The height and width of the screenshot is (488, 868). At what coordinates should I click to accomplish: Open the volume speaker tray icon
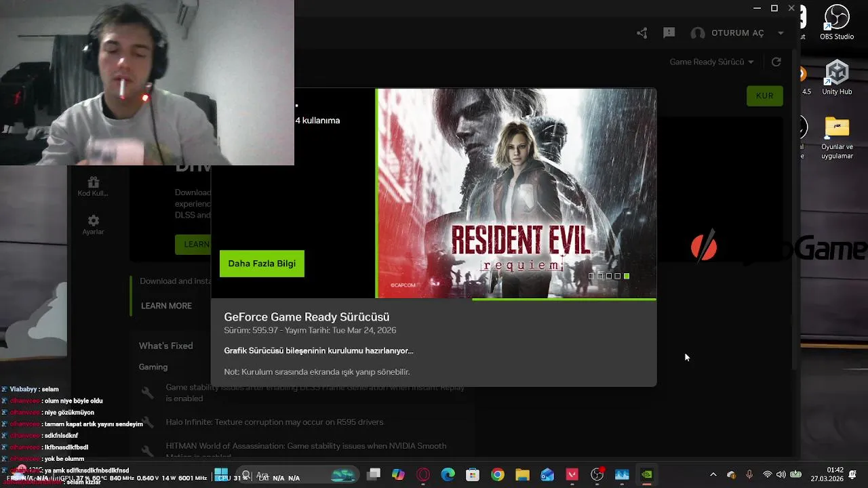(x=781, y=475)
